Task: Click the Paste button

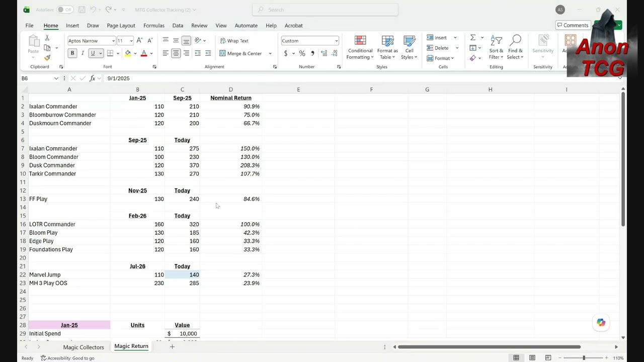Action: click(33, 45)
